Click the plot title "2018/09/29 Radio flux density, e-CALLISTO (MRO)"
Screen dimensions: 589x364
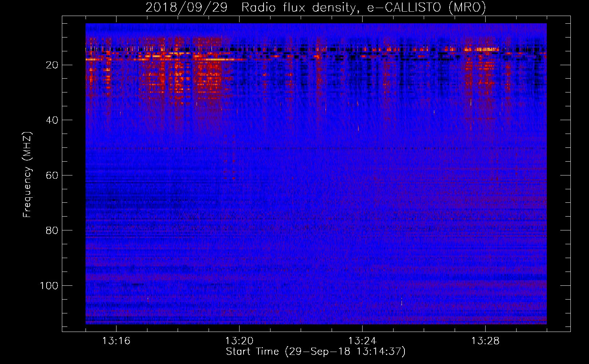click(316, 8)
